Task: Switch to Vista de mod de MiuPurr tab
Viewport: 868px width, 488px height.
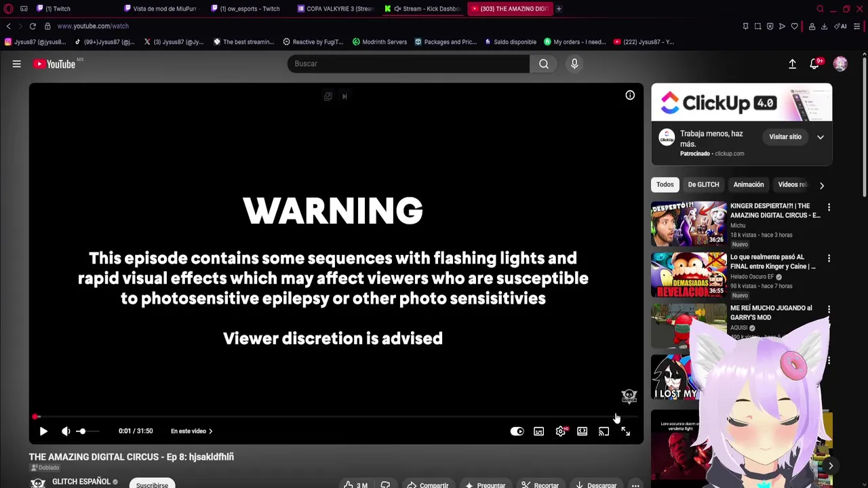Action: (x=160, y=9)
